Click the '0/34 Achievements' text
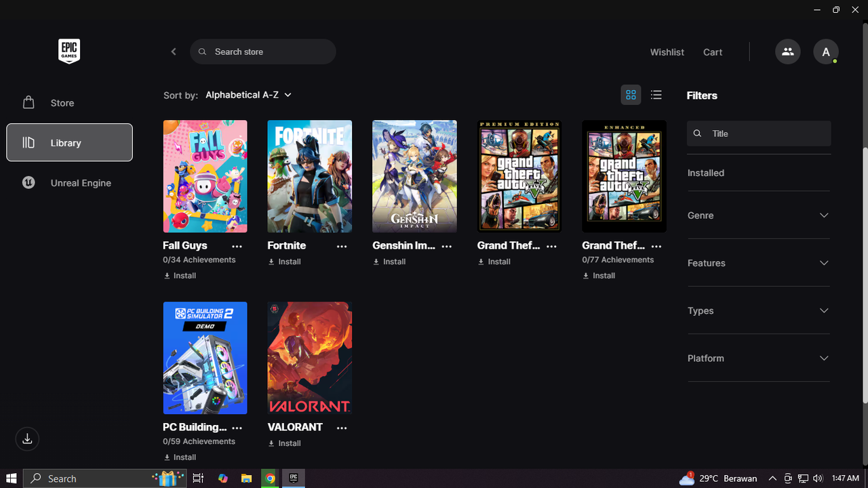Screen dimensions: 868x488 [199, 260]
